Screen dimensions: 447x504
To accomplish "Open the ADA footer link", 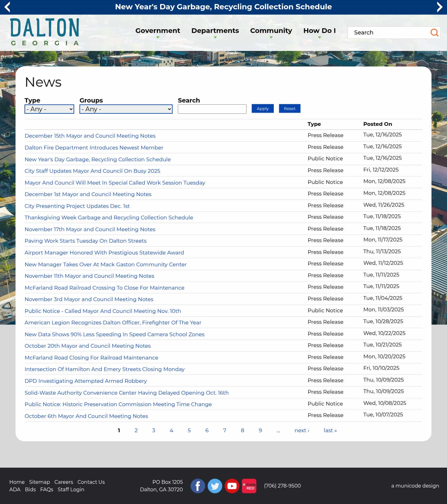I will coord(15,489).
